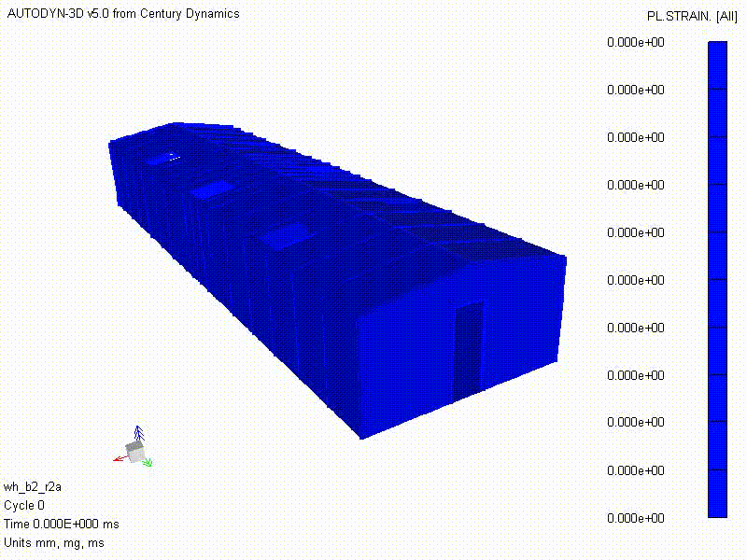Click the model name wh_b2_r2a
The image size is (747, 560).
tap(33, 486)
